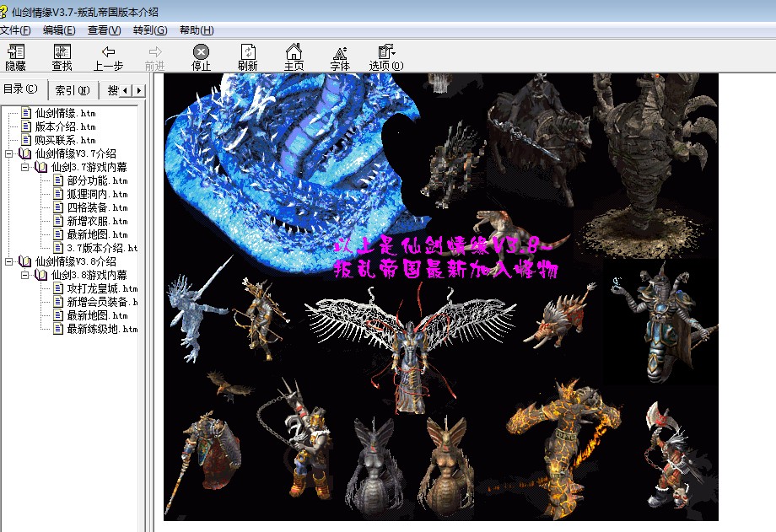Switch to the 索引(N) tab
The height and width of the screenshot is (532, 776).
point(73,90)
